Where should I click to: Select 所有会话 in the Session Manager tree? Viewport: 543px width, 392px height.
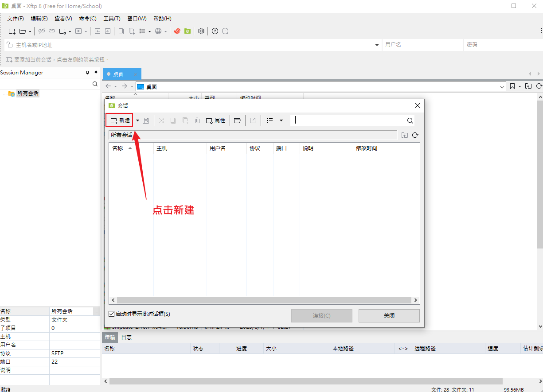(27, 93)
